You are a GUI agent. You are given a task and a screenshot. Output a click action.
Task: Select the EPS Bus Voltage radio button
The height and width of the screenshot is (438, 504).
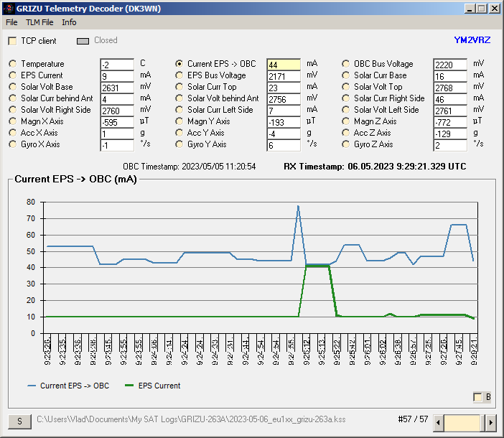(x=179, y=75)
